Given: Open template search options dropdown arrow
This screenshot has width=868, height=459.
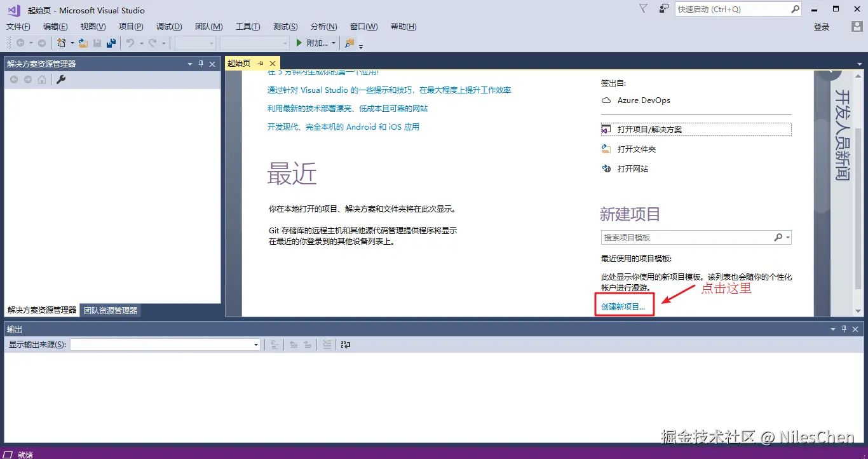Looking at the screenshot, I should click(788, 237).
